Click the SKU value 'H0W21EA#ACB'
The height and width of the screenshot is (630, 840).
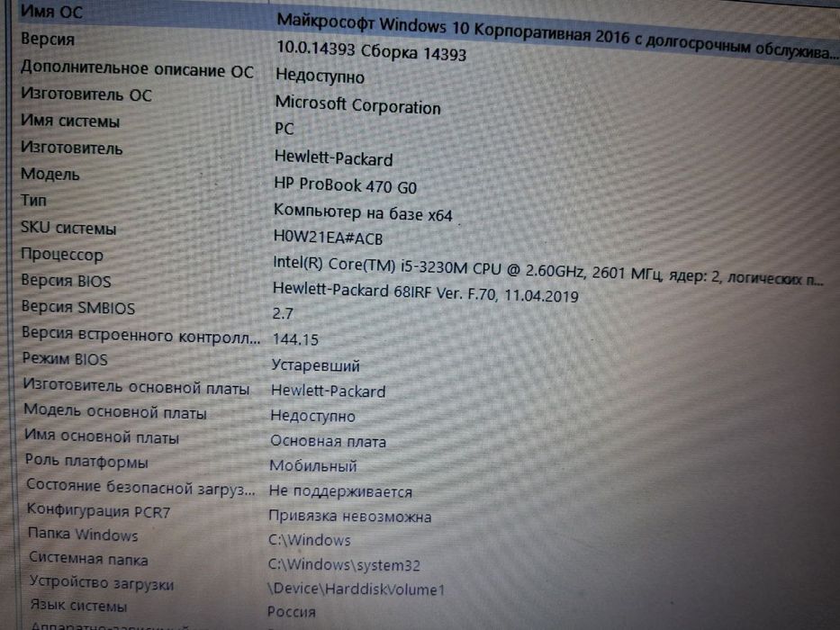[328, 238]
